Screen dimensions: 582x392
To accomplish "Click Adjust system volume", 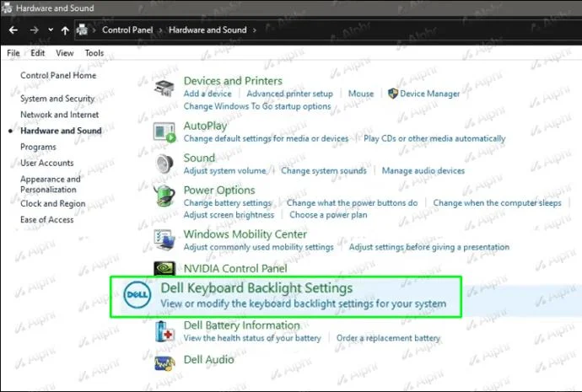I will point(224,171).
